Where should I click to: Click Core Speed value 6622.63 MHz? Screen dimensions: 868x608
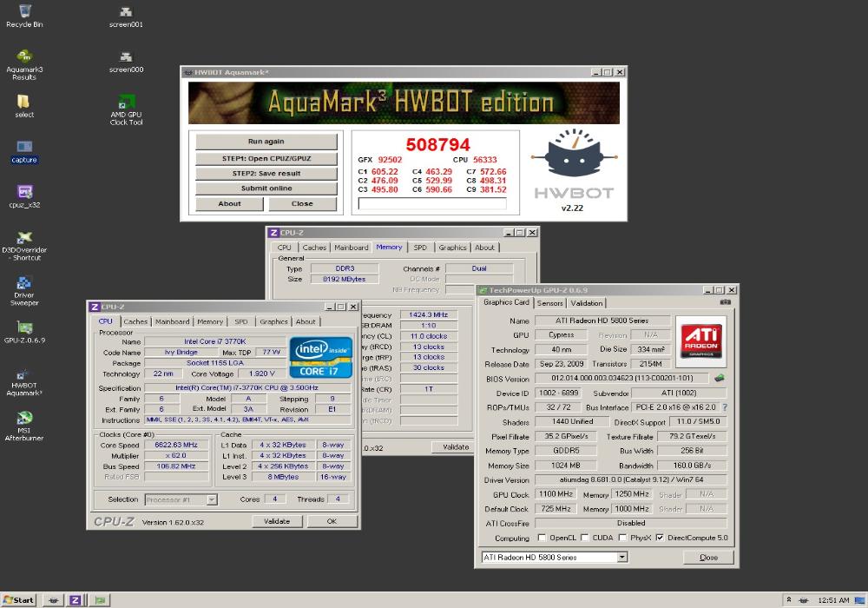[x=176, y=445]
